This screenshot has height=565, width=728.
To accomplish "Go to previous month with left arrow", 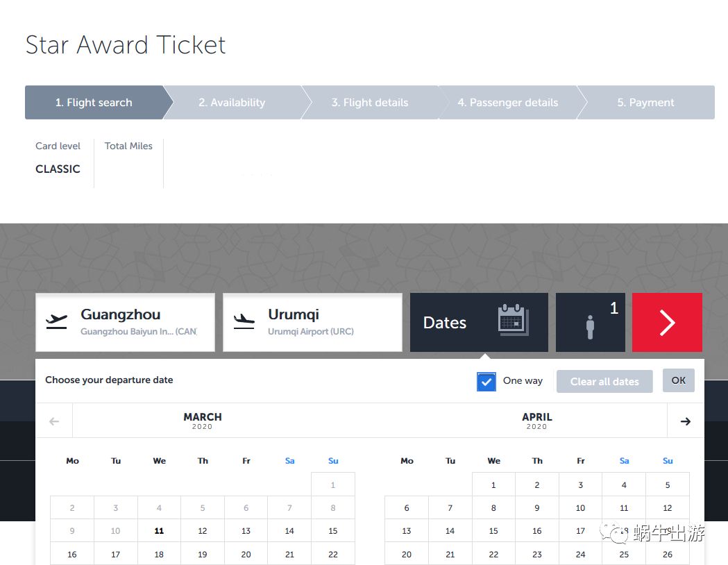I will [x=54, y=421].
